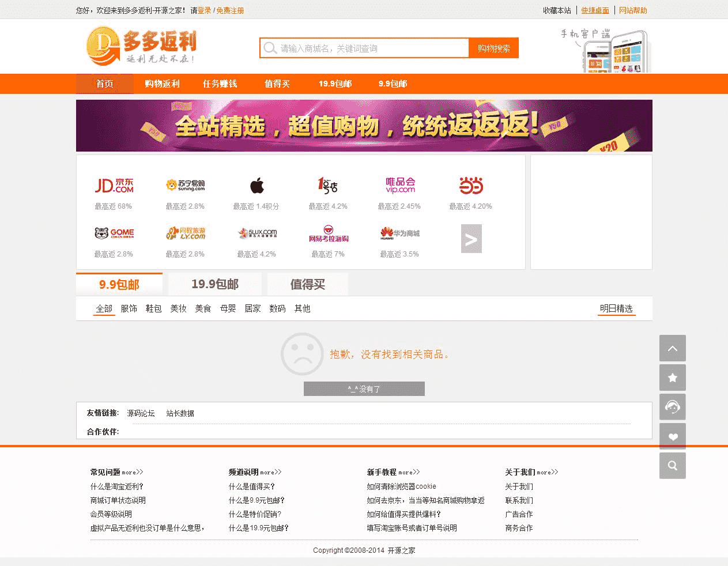Click the promotional 全站精选 banner

[364, 126]
